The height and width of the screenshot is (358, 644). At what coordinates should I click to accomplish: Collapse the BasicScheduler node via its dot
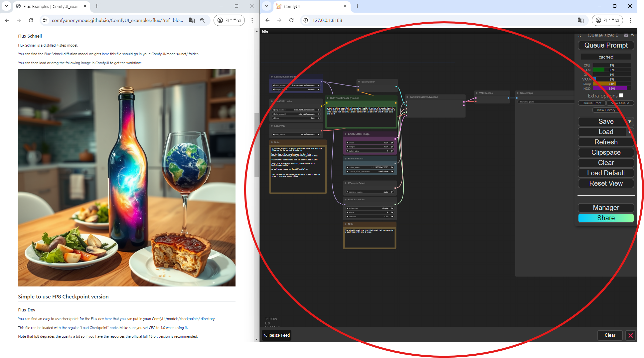coord(346,200)
